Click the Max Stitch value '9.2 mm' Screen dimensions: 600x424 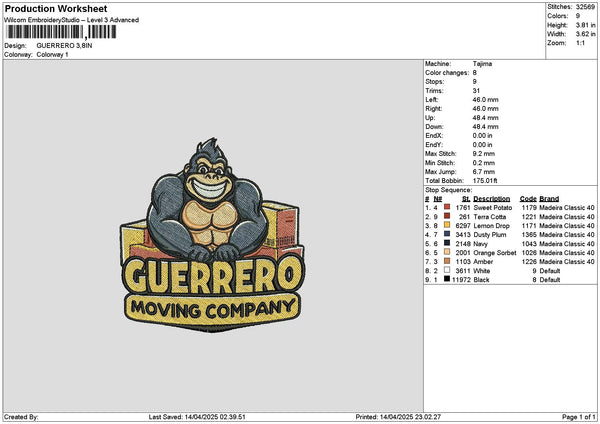point(484,153)
